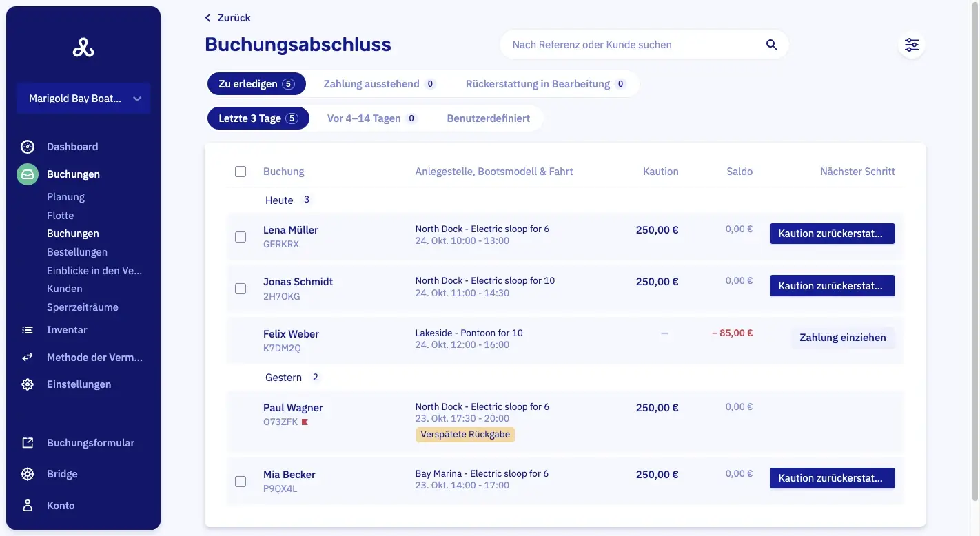Switch to the Zahlung ausstehend tab
This screenshot has height=536, width=980.
pos(380,84)
